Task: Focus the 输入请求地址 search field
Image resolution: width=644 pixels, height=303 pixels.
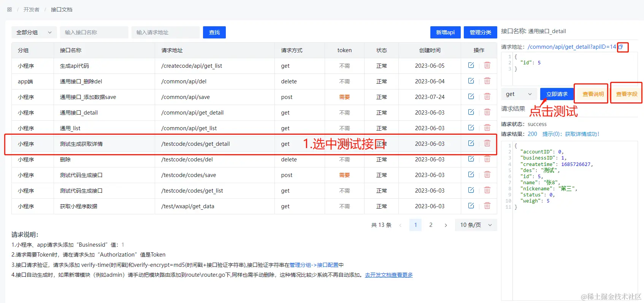Action: [165, 32]
